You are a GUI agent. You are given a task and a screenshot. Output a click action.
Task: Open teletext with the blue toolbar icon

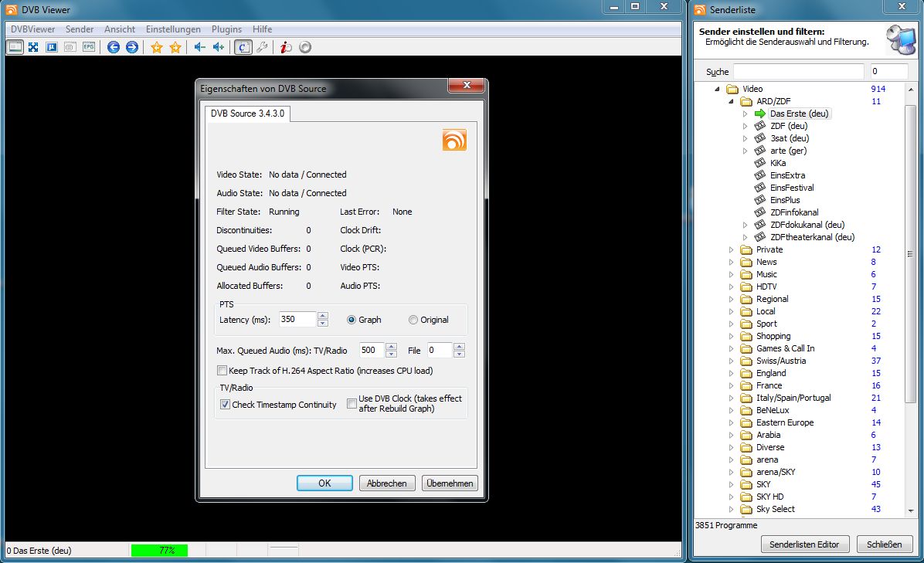(x=52, y=47)
